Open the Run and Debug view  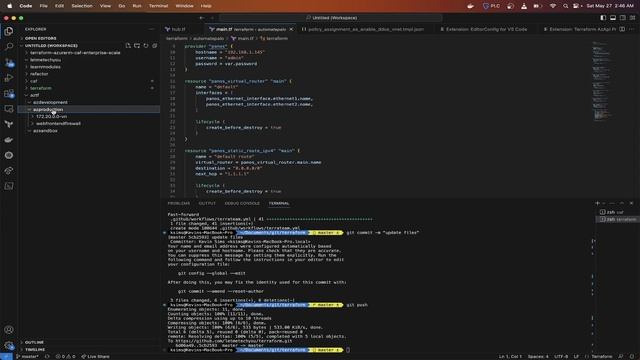point(9,78)
